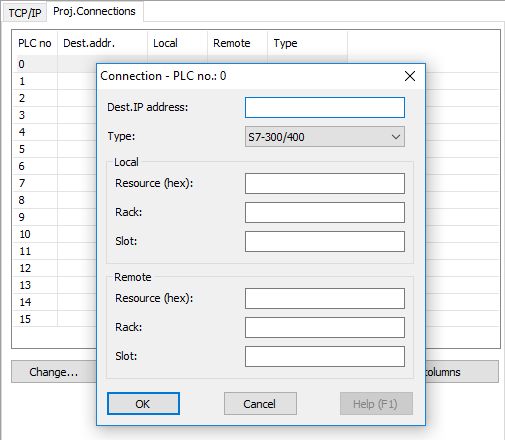505x440 pixels.
Task: Focus the Local Slot field
Action: pos(325,241)
